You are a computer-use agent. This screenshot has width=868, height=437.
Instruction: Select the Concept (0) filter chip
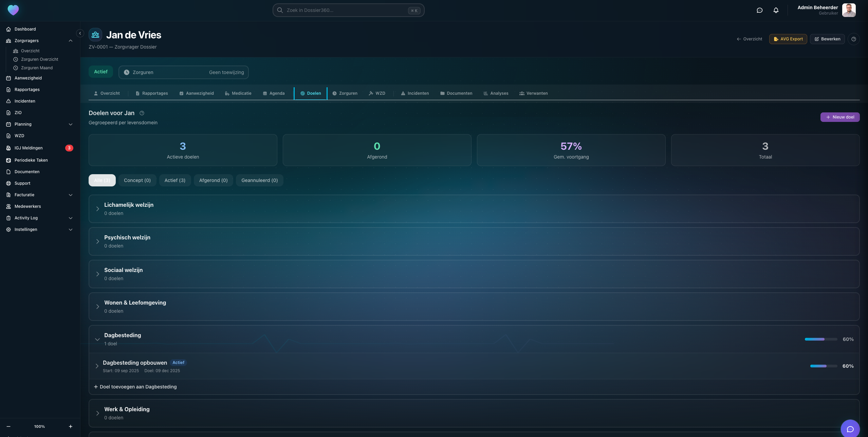[137, 180]
